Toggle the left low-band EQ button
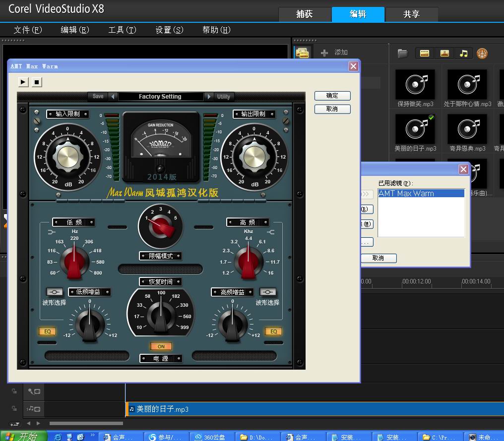 48,331
